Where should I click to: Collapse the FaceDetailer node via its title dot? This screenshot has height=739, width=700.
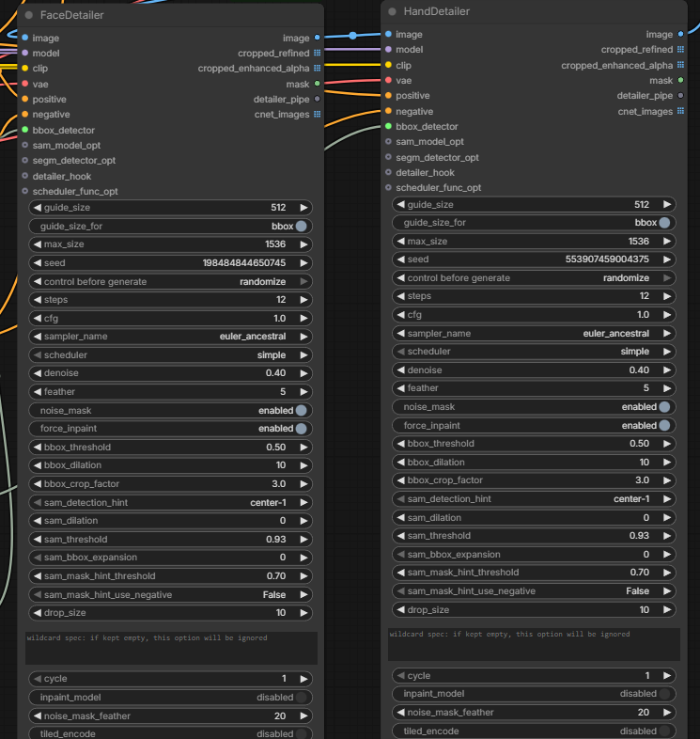pyautogui.click(x=29, y=15)
